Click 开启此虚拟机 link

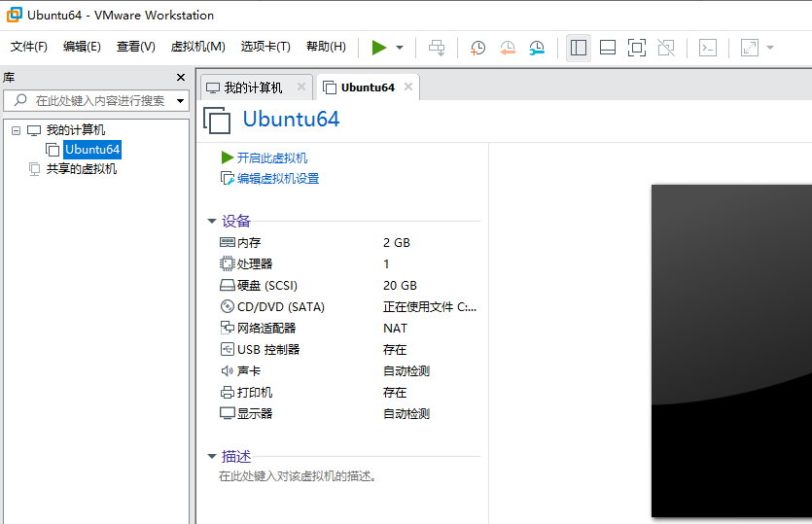tap(272, 157)
